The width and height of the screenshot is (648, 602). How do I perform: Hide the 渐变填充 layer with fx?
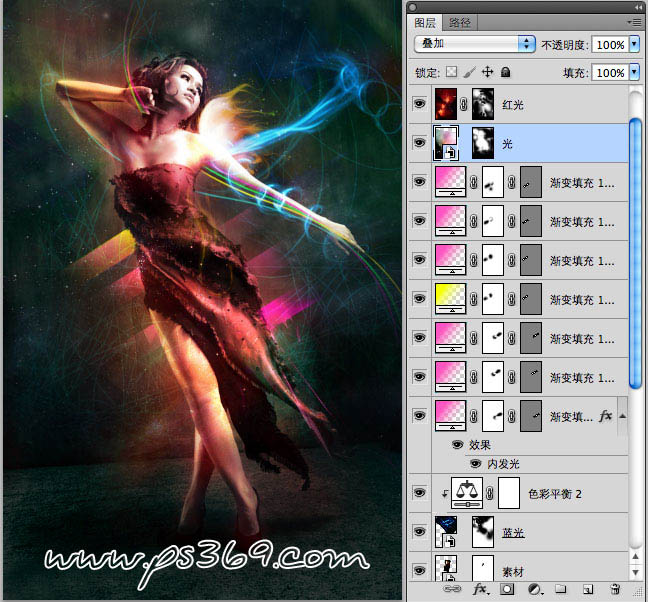pyautogui.click(x=419, y=415)
